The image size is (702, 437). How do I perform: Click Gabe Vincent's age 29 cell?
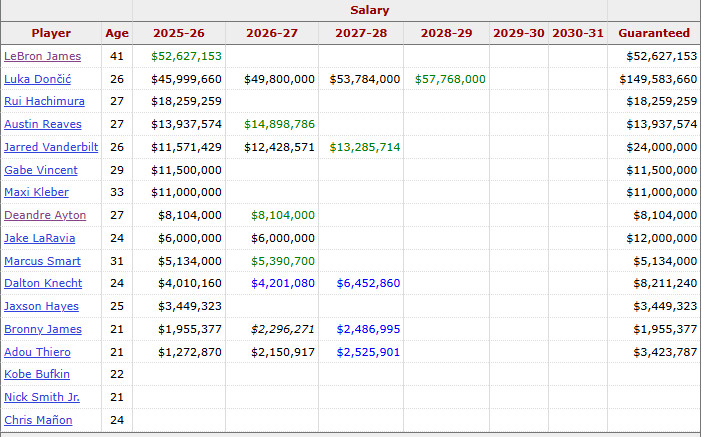click(x=117, y=170)
